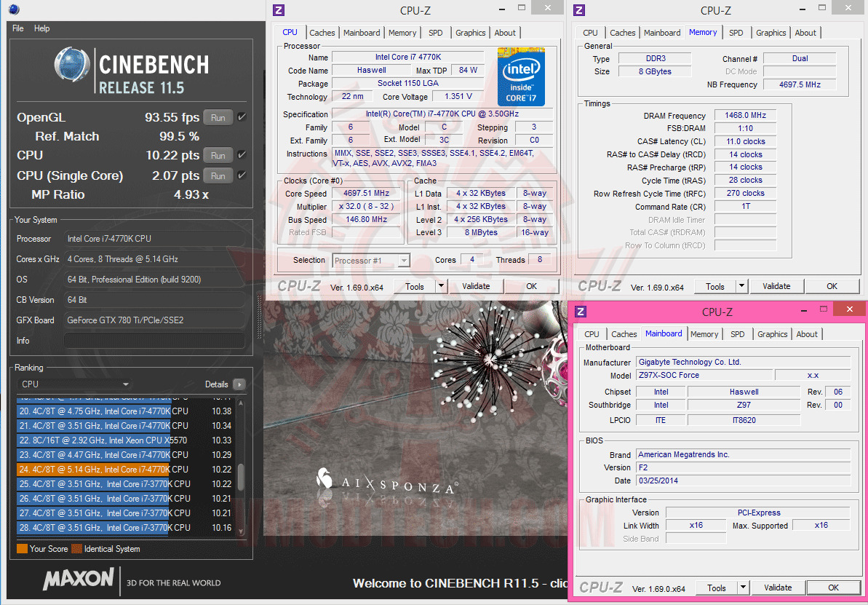Click the CPU-Z icon in the Mainboard tab window title bar
The image size is (868, 605).
coord(581,312)
